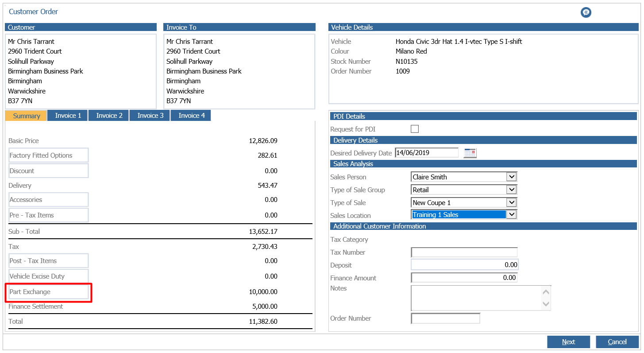Click the Next button
Viewport: 644px width, 353px height.
pos(568,342)
